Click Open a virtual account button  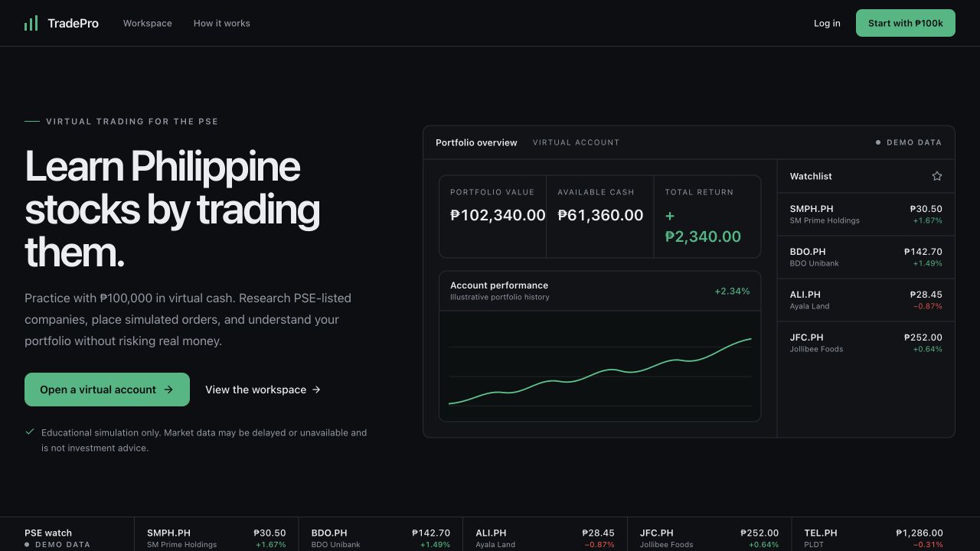click(107, 390)
